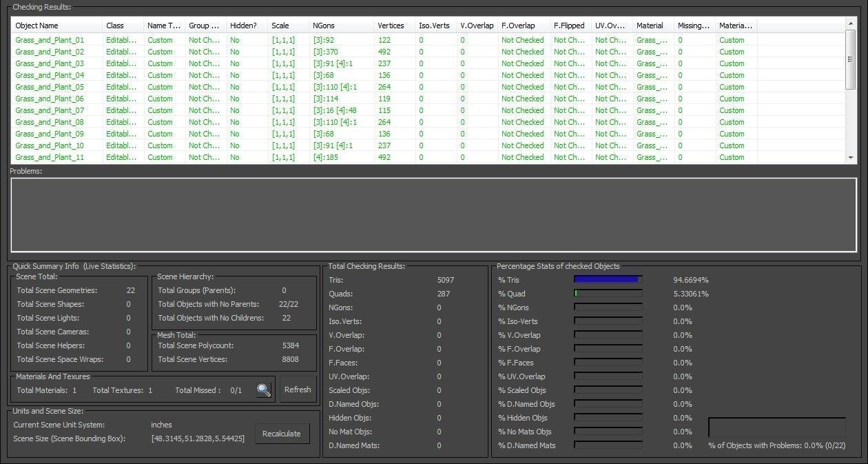
Task: Click the Problems list box
Action: pos(433,214)
